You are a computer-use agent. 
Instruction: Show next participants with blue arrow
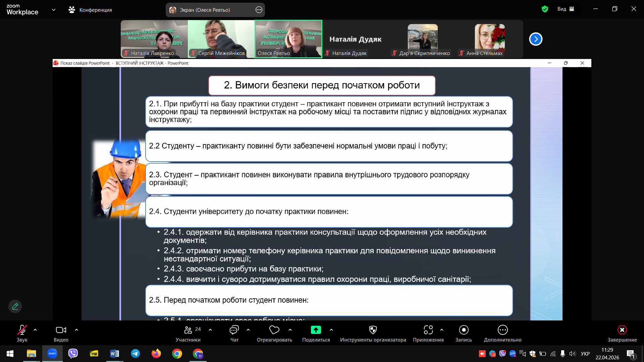click(x=536, y=39)
